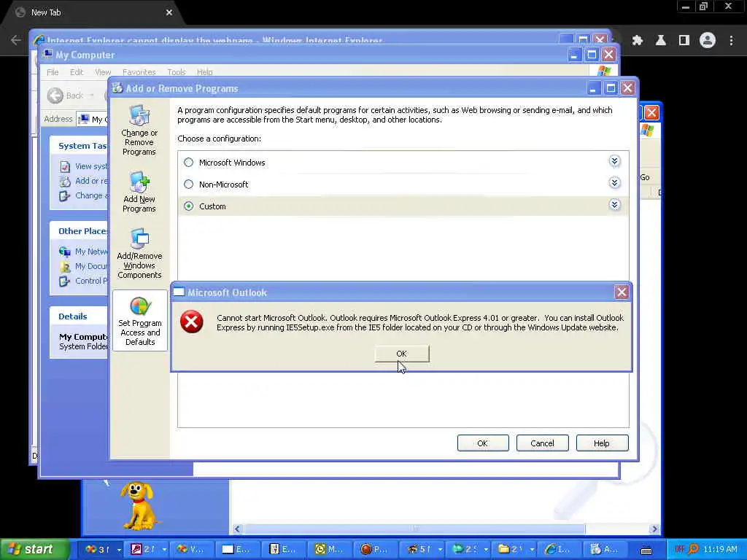This screenshot has height=560, width=747.
Task: Open Tools menu in My Computer window
Action: pos(177,72)
